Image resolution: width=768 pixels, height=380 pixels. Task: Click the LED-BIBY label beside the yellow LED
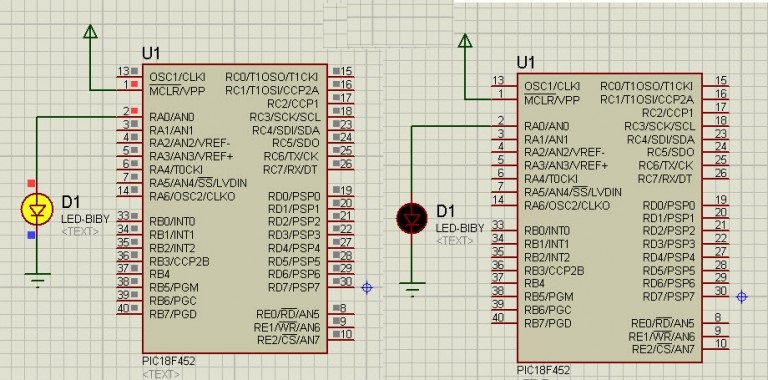(x=85, y=219)
